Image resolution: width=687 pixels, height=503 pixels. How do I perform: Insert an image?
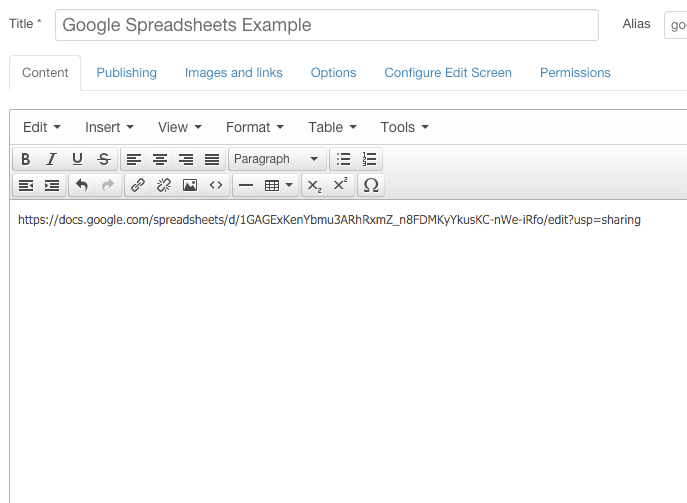coord(190,185)
